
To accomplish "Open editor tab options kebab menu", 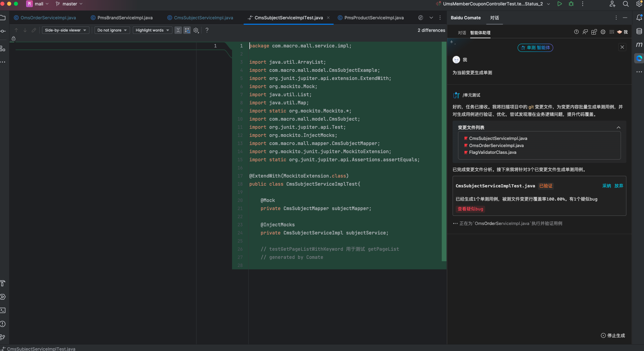I will [x=440, y=18].
